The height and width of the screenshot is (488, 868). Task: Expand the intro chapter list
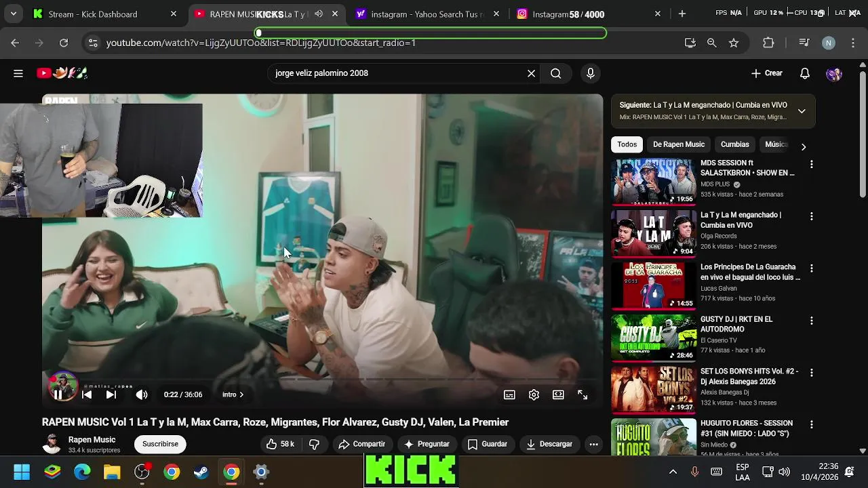(233, 394)
